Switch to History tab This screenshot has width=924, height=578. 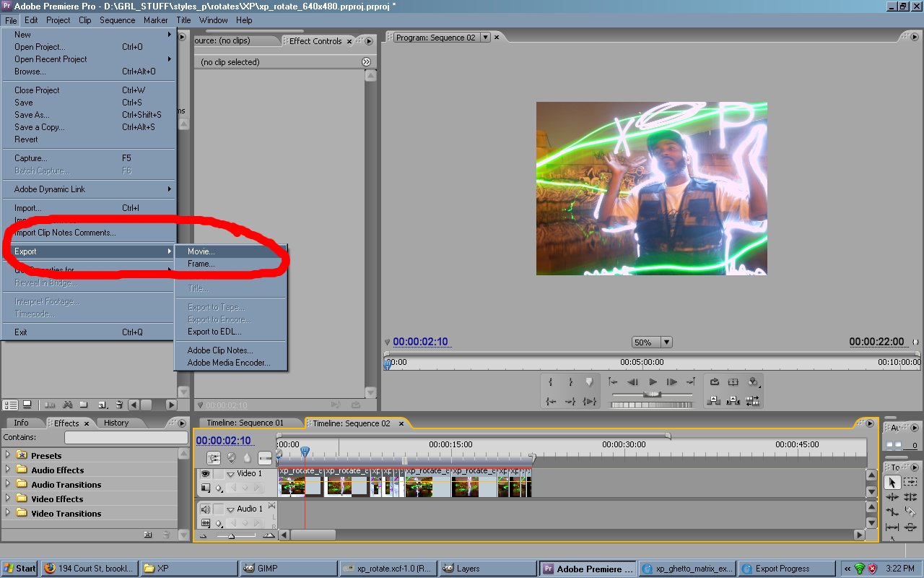[116, 423]
